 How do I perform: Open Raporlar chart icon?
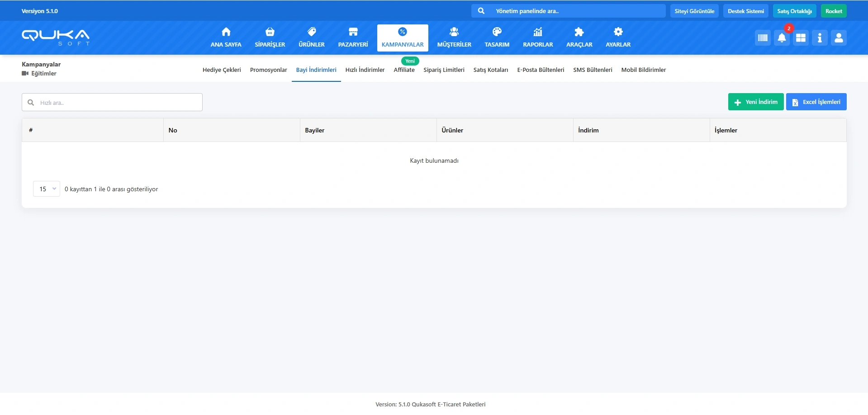coord(538,32)
